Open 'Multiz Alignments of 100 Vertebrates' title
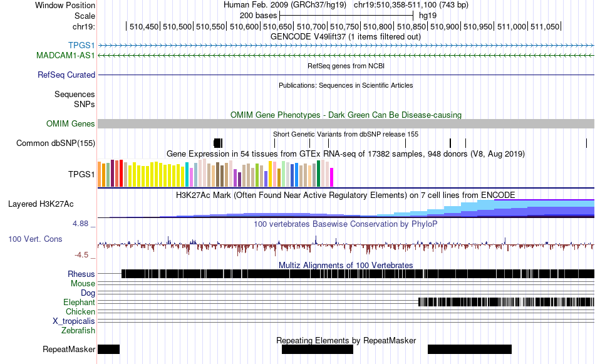The image size is (595, 364). (346, 265)
